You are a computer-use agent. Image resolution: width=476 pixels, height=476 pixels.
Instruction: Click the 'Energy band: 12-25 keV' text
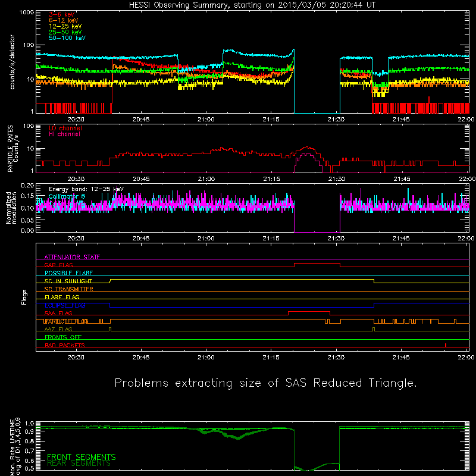point(86,189)
